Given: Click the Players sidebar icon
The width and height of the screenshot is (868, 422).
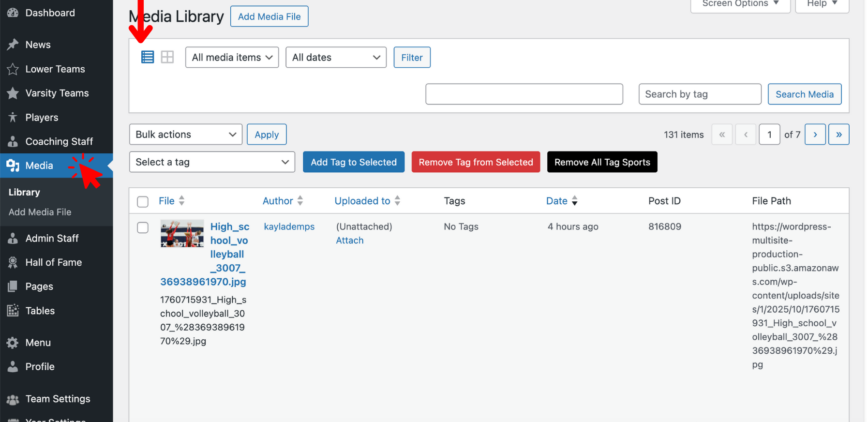Looking at the screenshot, I should (13, 118).
